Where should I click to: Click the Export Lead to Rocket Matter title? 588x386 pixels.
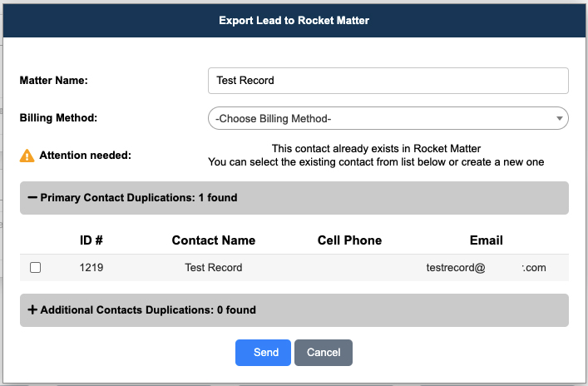(x=294, y=20)
